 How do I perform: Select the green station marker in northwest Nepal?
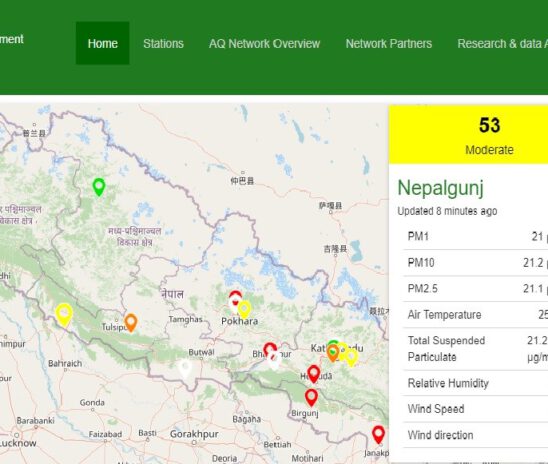(99, 187)
